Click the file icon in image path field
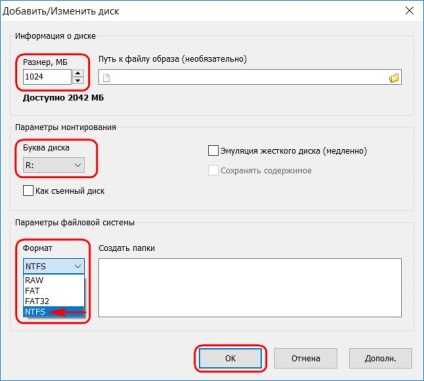 [106, 78]
